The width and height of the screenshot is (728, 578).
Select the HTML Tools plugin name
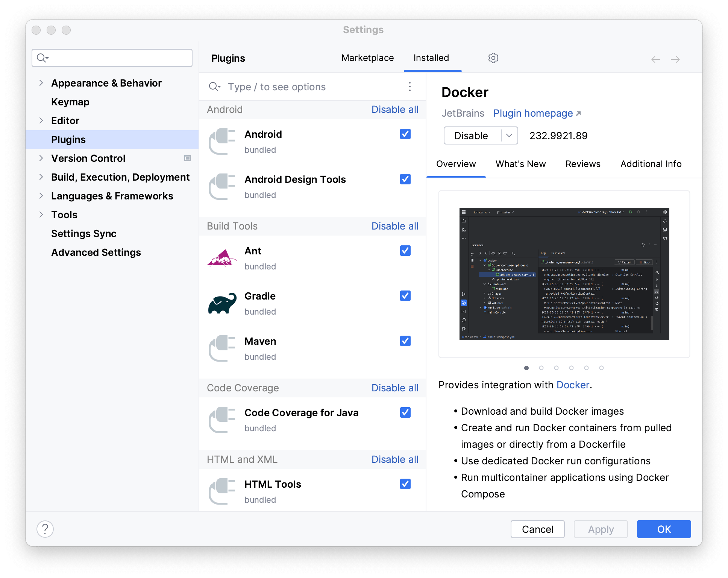click(x=273, y=484)
